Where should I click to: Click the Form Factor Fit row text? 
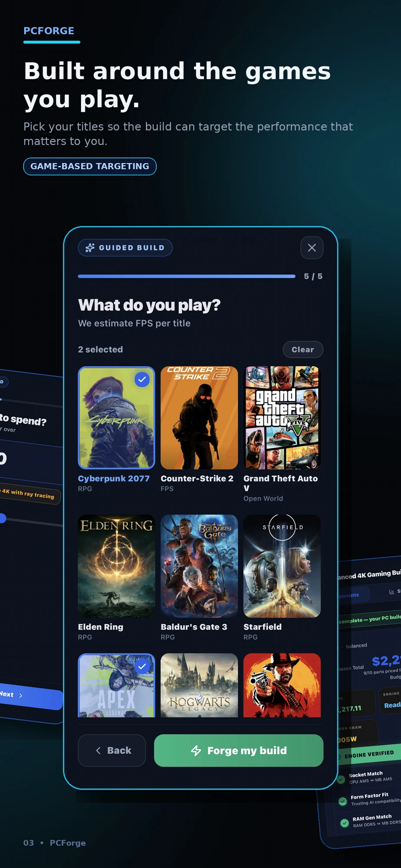tap(376, 799)
